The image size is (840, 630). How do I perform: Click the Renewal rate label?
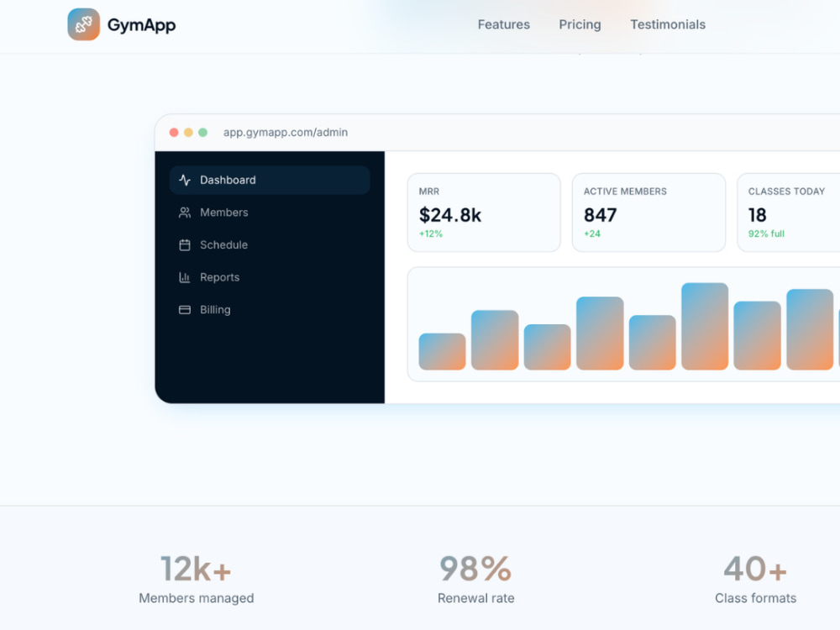point(475,598)
